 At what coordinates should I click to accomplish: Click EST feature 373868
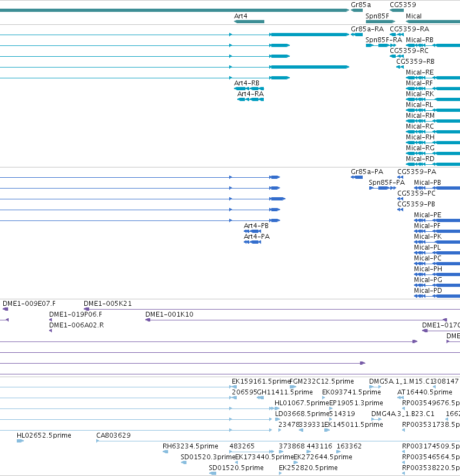point(281,452)
